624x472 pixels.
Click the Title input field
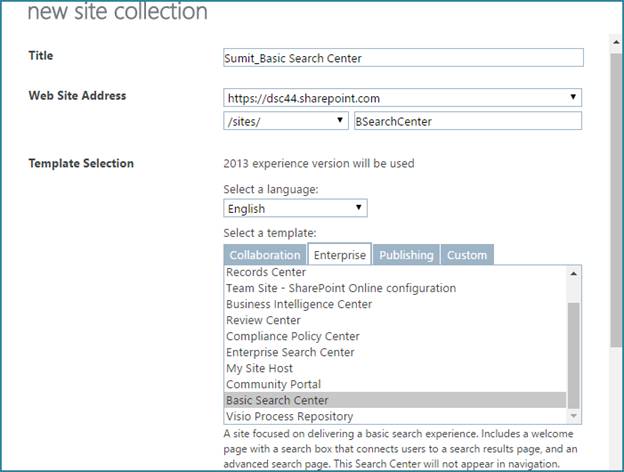click(403, 58)
